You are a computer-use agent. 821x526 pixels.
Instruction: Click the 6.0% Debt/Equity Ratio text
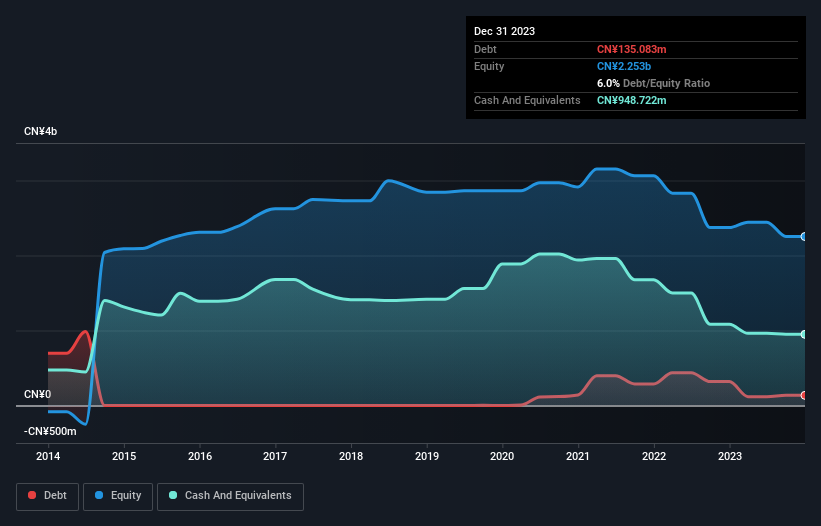pyautogui.click(x=653, y=83)
